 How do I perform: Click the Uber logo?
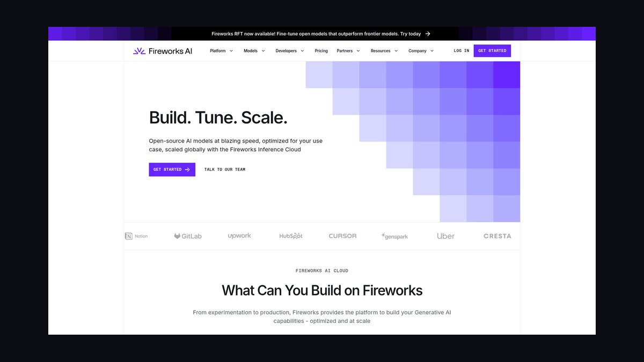tap(445, 236)
